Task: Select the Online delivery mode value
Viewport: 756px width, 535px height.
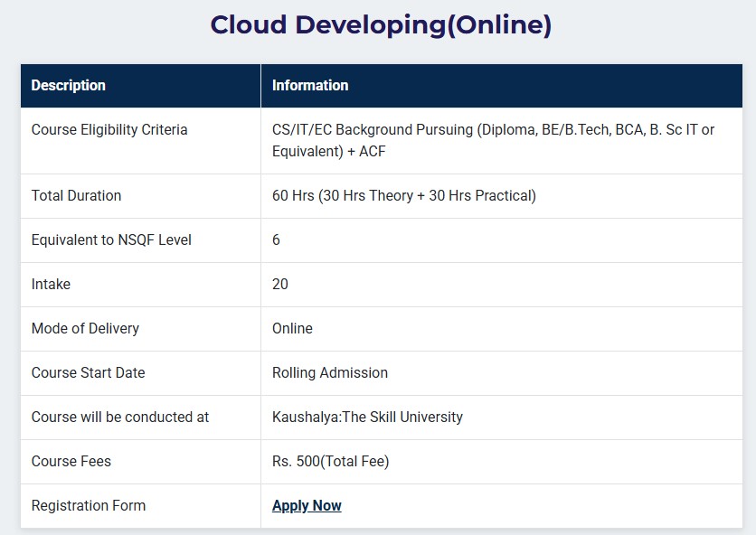Action: pos(292,329)
